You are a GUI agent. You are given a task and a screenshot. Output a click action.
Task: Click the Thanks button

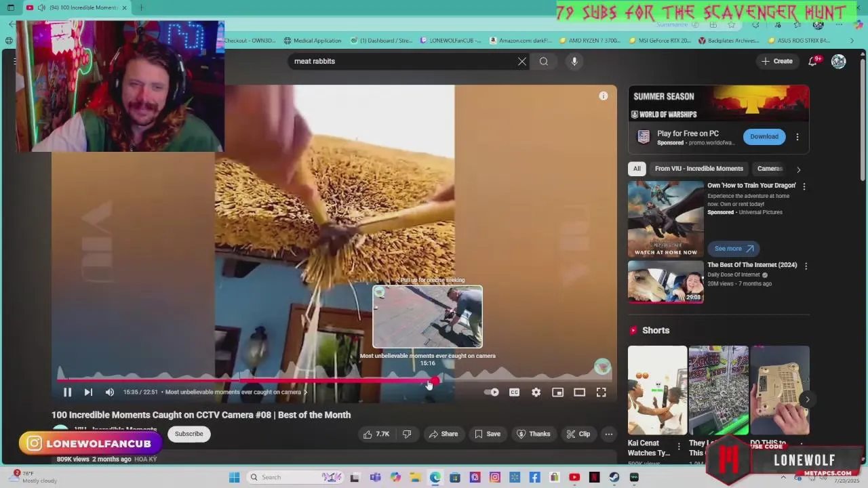534,434
